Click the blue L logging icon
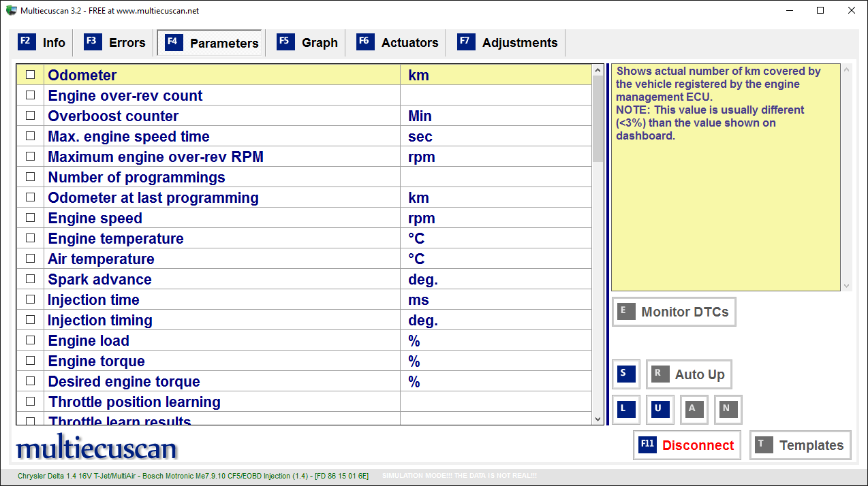This screenshot has width=868, height=486. point(625,409)
